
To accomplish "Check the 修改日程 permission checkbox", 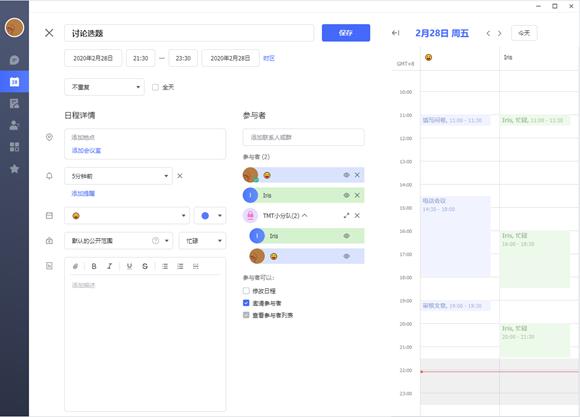I will 246,290.
